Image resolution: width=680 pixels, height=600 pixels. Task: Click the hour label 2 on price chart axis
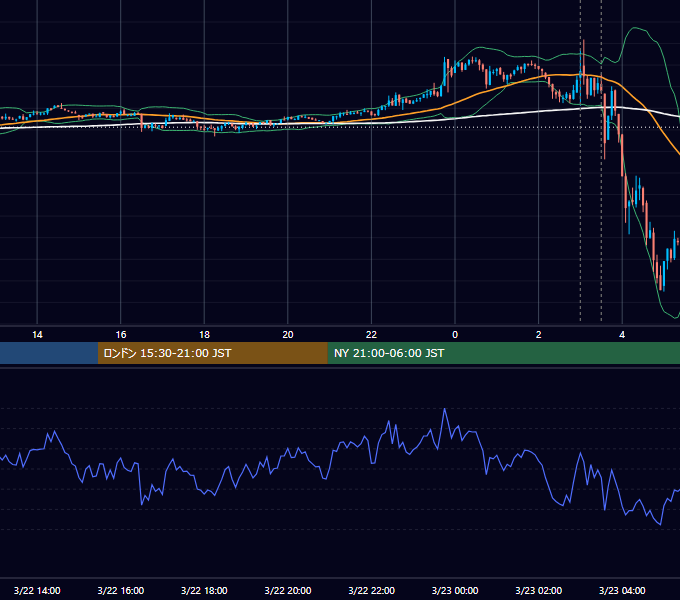539,335
